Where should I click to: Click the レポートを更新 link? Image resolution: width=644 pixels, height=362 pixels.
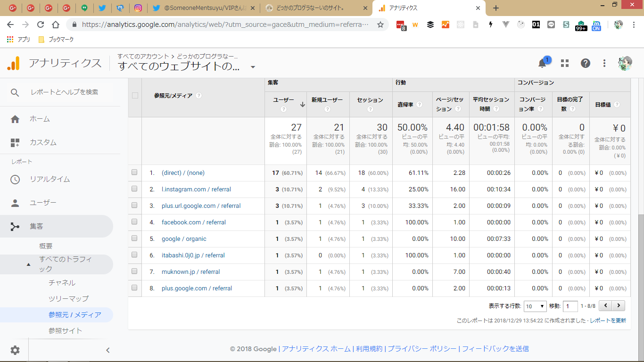(x=608, y=321)
